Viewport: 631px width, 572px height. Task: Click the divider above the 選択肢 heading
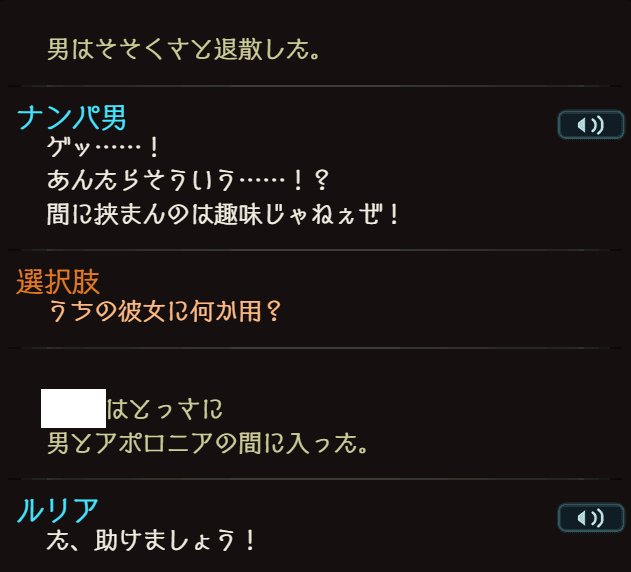coord(315,250)
